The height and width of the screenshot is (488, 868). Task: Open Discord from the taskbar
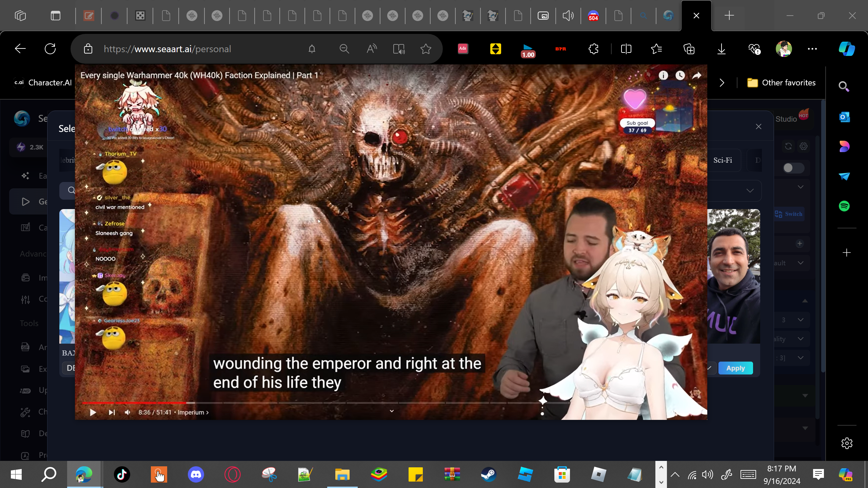click(x=196, y=474)
